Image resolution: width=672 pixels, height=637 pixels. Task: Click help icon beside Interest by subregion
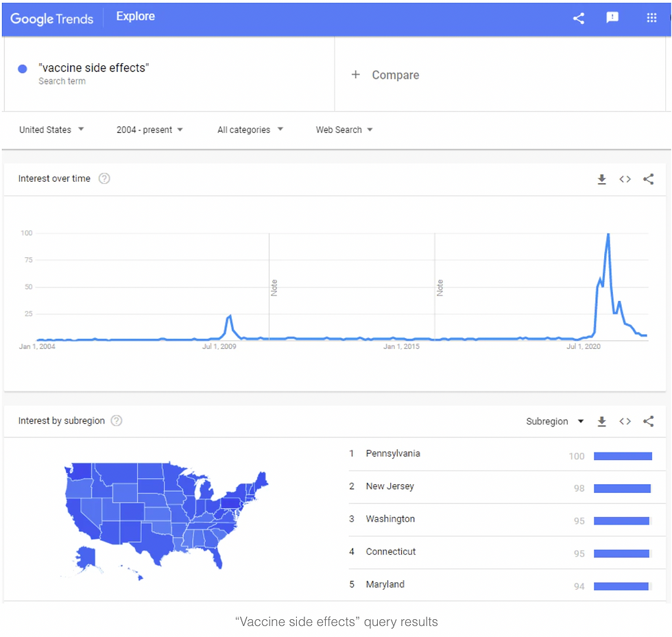click(x=117, y=420)
